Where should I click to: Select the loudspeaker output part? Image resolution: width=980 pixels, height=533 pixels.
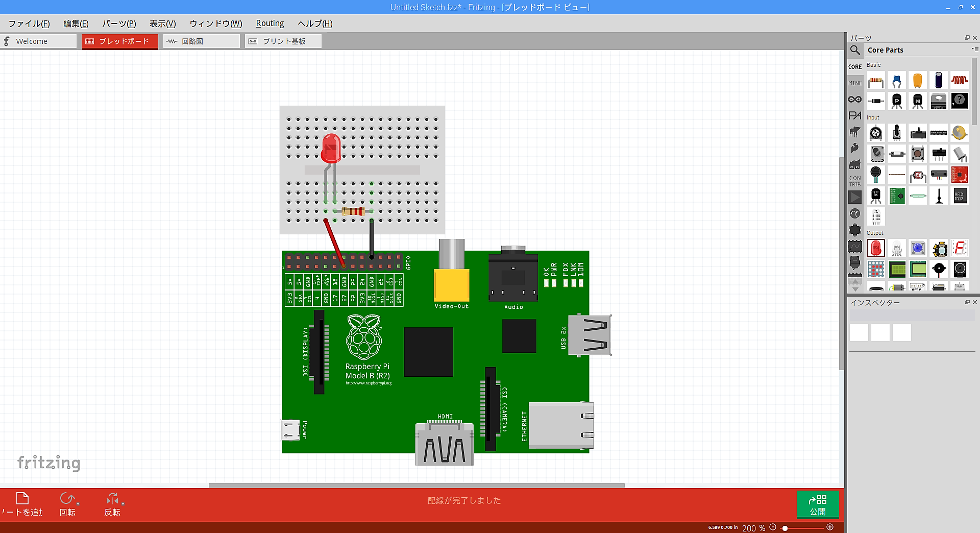[x=960, y=269]
